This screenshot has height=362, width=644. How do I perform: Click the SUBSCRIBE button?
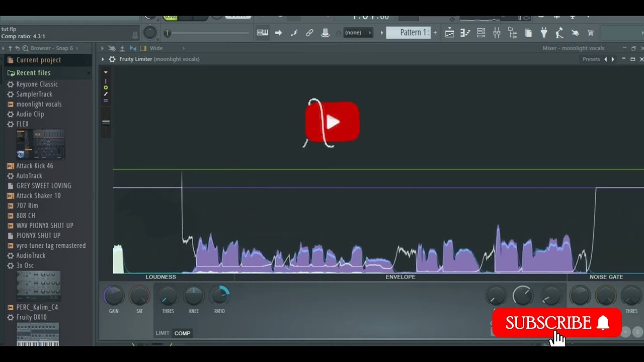tap(557, 323)
